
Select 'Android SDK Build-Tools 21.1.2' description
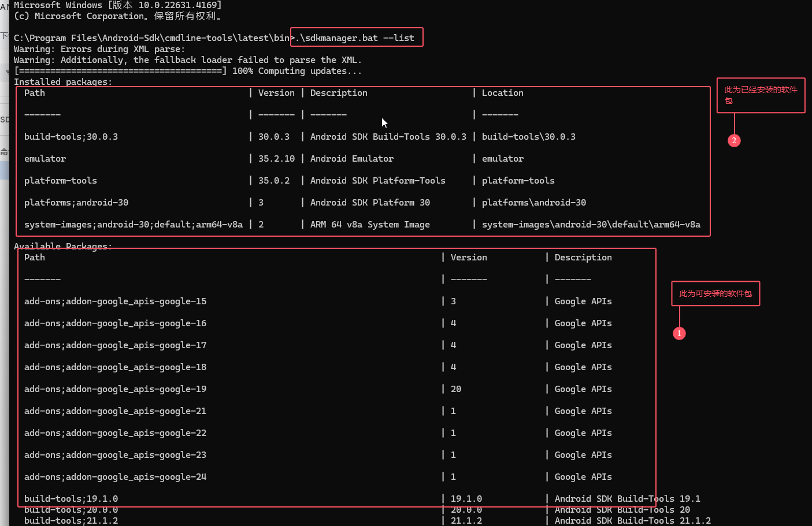click(x=633, y=521)
